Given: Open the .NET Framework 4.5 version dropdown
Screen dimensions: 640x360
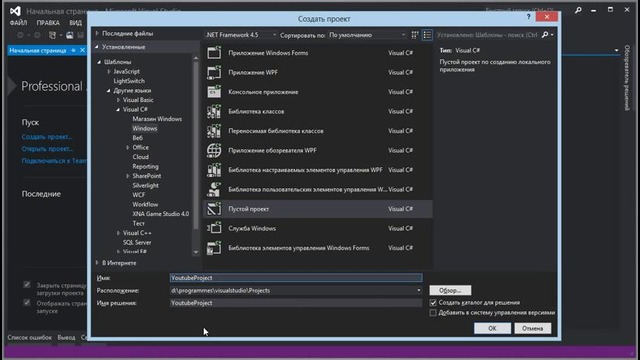Looking at the screenshot, I should (x=241, y=35).
